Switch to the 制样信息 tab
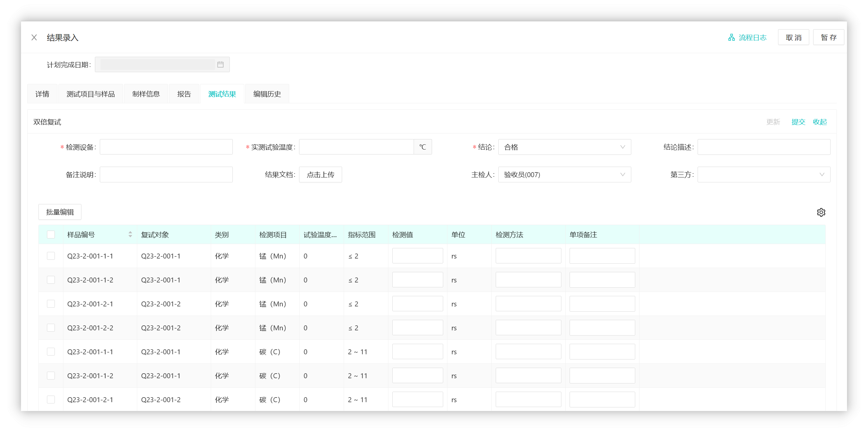The height and width of the screenshot is (432, 868). click(146, 94)
